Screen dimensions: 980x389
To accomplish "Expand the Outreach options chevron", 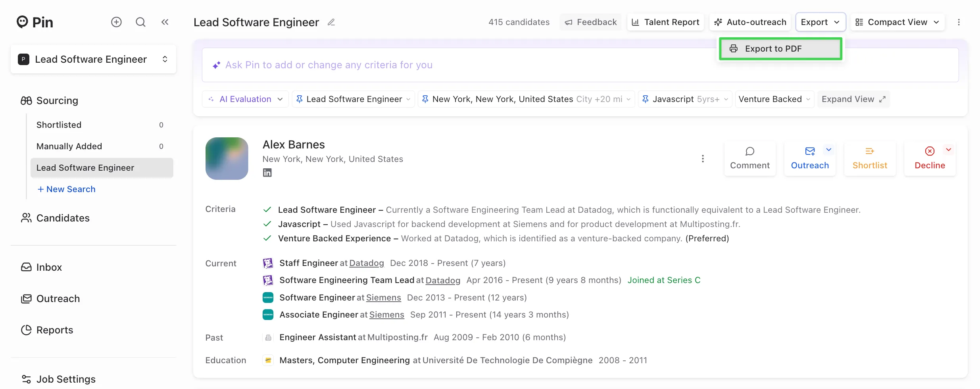I will pos(828,150).
